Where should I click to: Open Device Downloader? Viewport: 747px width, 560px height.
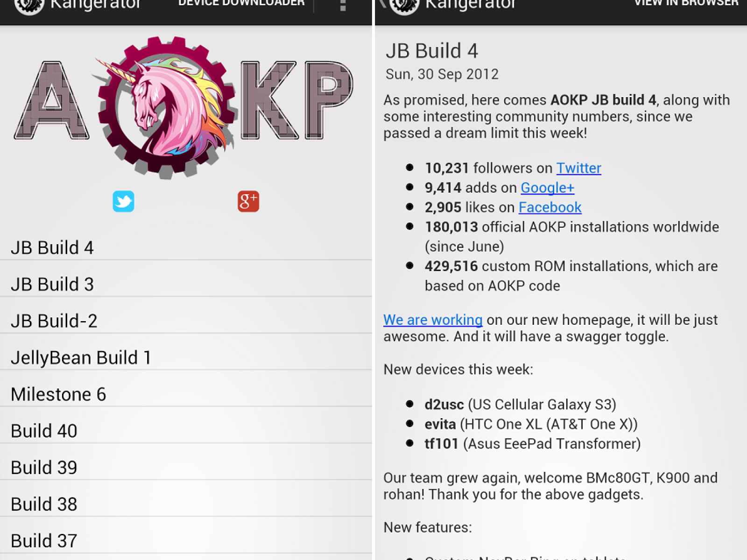pyautogui.click(x=241, y=4)
